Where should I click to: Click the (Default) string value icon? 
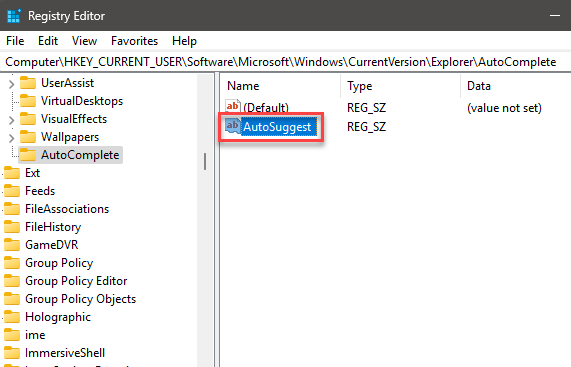(233, 106)
